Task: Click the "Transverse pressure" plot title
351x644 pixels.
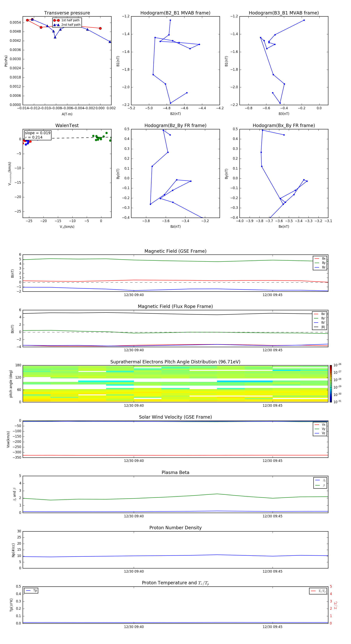Action: pos(67,13)
